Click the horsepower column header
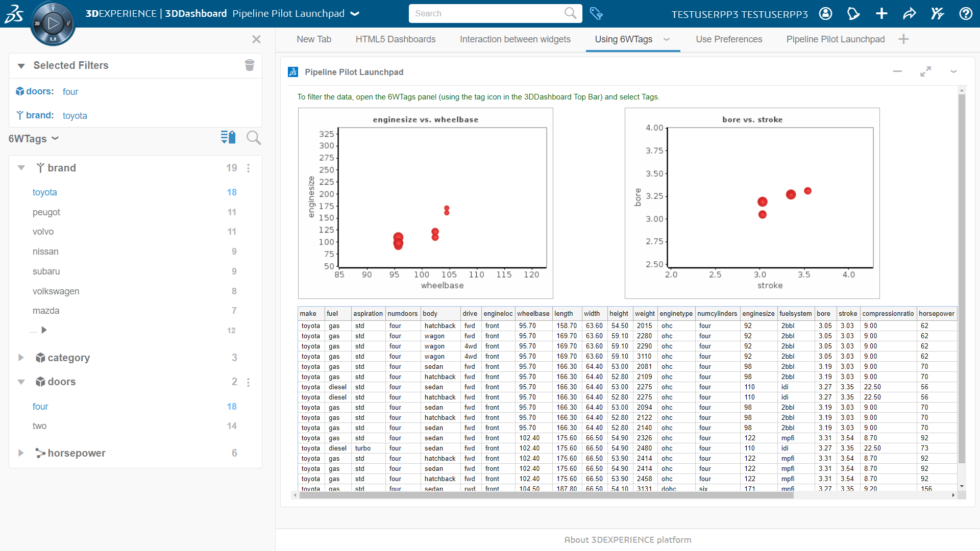 936,313
